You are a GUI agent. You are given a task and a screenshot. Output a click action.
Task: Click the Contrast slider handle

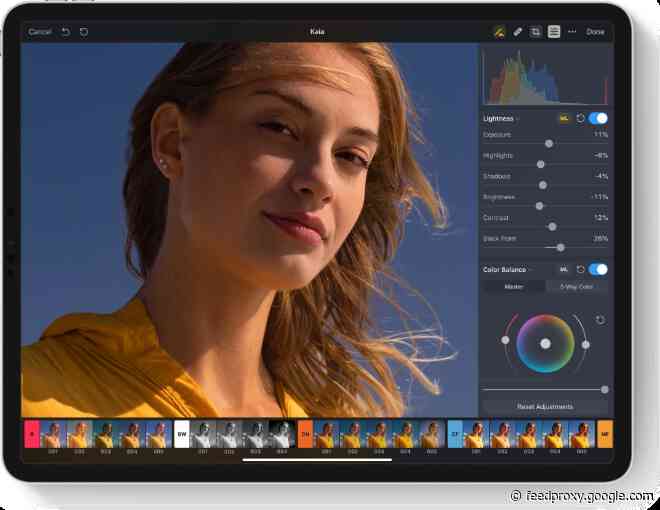click(x=552, y=227)
